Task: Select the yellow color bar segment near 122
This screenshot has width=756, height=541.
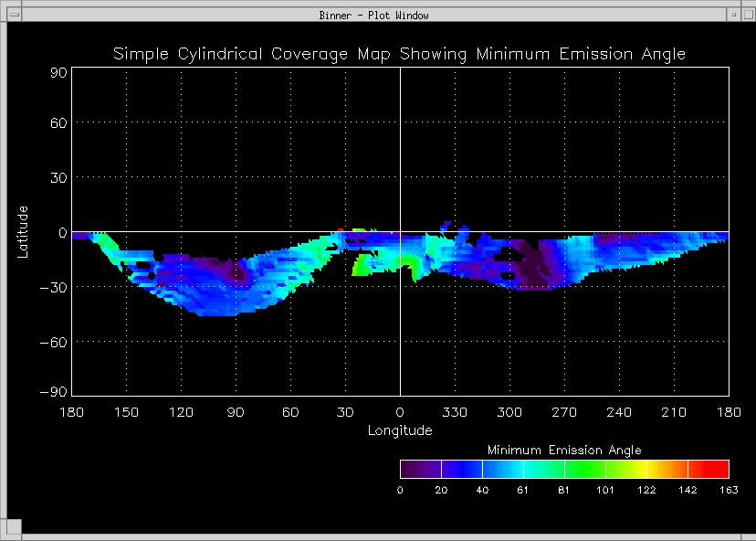Action: 639,470
